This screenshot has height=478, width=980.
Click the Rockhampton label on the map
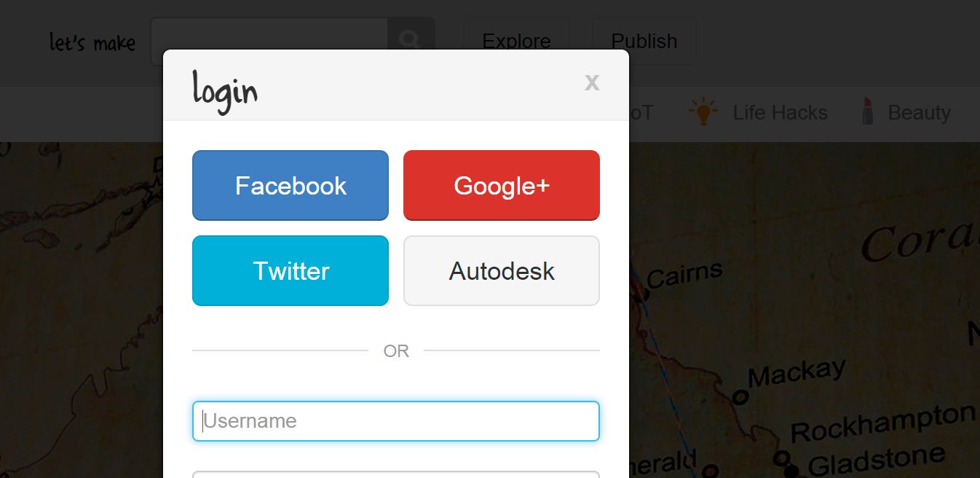point(882,423)
